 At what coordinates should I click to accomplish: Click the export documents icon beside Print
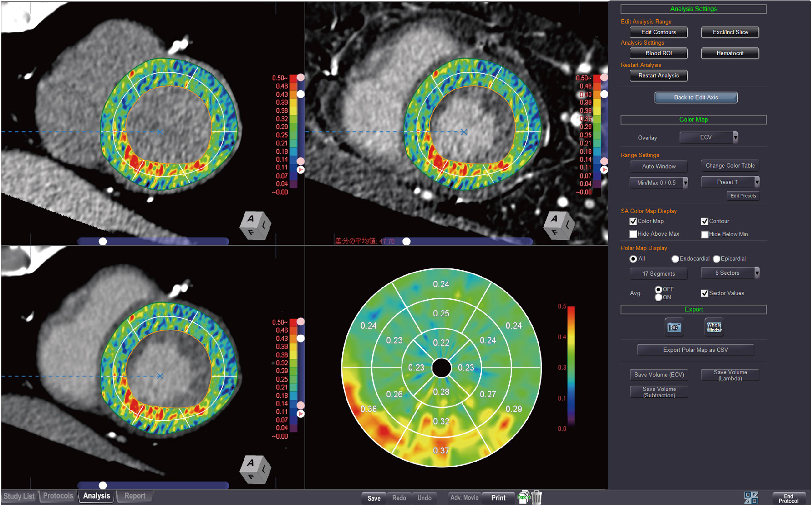[524, 497]
